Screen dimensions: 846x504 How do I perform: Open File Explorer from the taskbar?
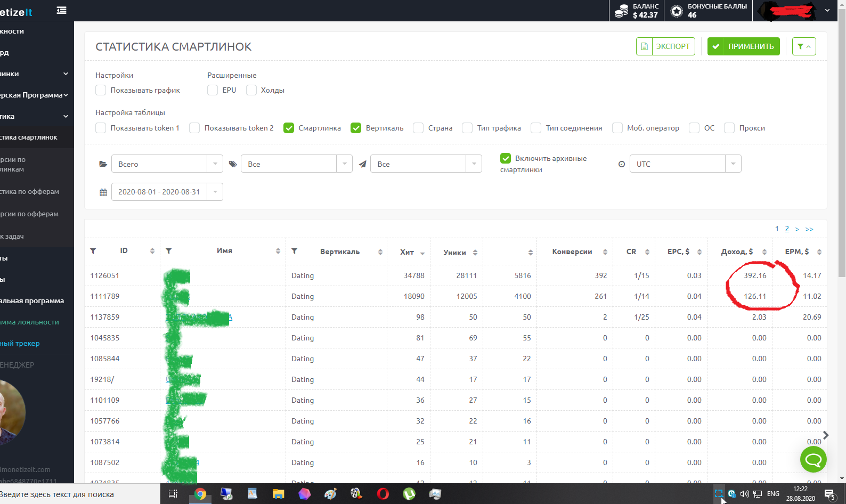278,494
